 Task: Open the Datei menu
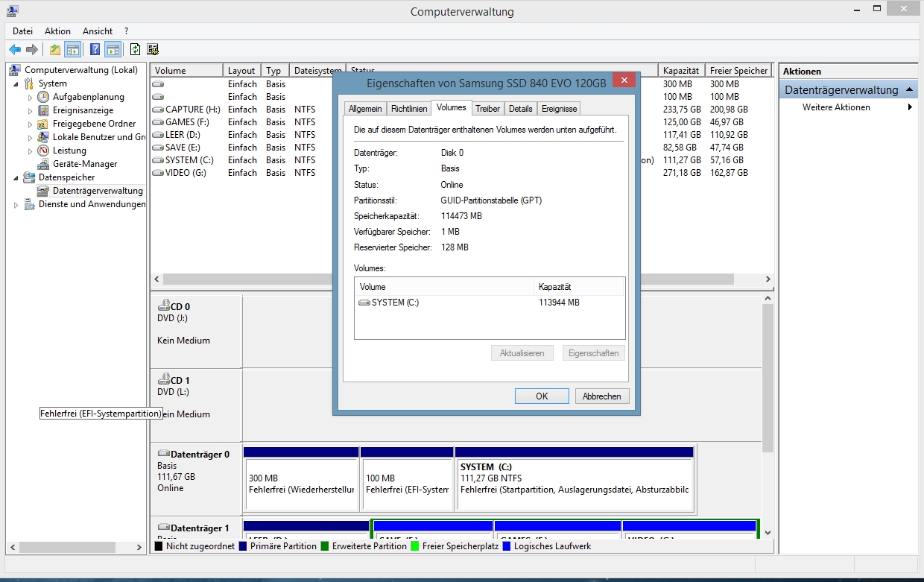(22, 31)
